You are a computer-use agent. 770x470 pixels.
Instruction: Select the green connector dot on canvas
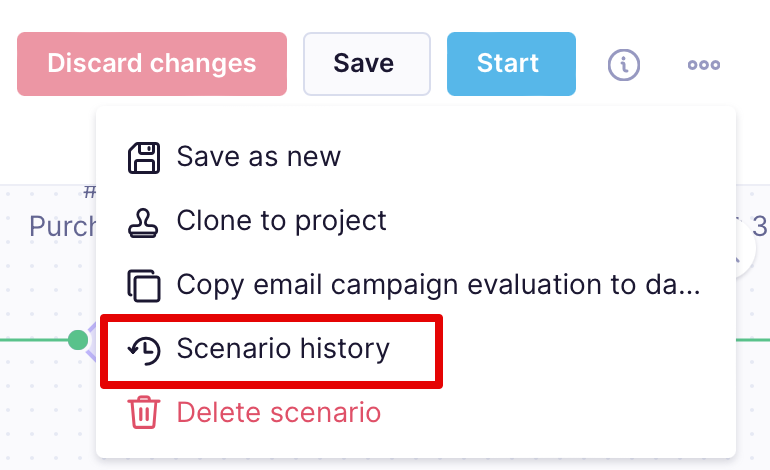point(78,340)
